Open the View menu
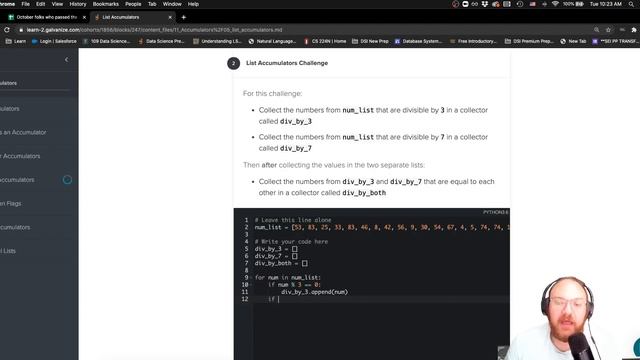 tap(57, 4)
